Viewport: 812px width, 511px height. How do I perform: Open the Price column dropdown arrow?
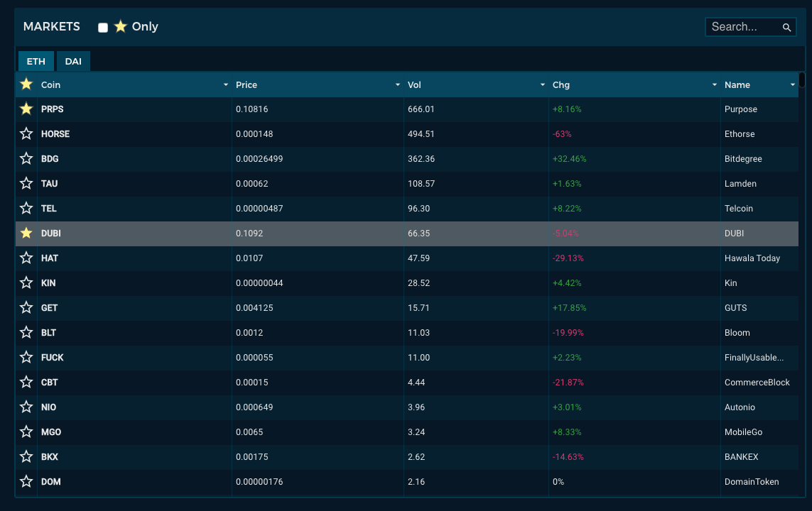[398, 85]
